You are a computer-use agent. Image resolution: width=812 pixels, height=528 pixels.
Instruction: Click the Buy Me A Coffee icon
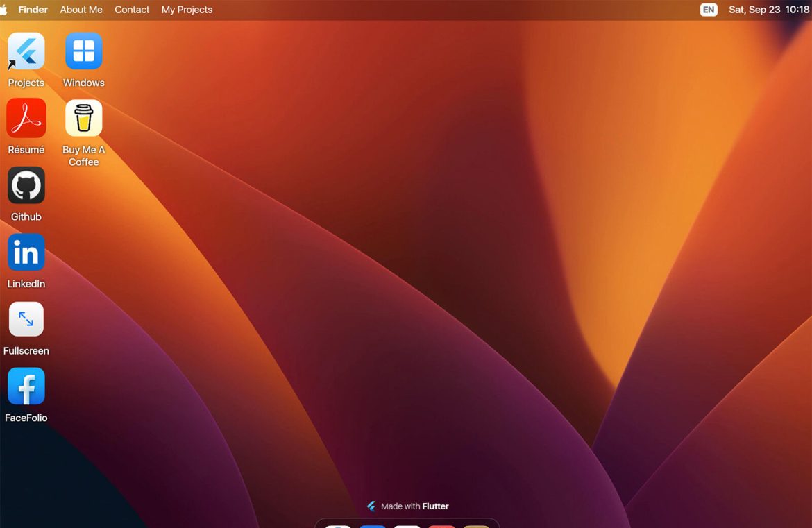coord(83,119)
